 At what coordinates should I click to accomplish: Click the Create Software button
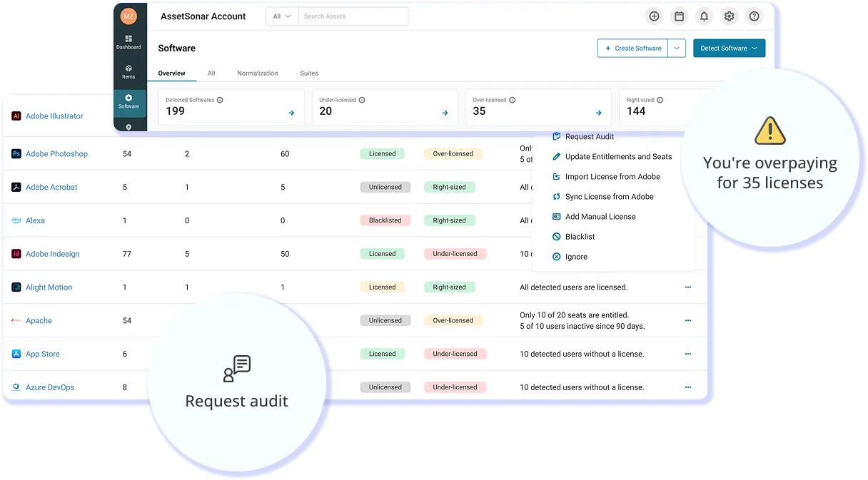[x=633, y=48]
